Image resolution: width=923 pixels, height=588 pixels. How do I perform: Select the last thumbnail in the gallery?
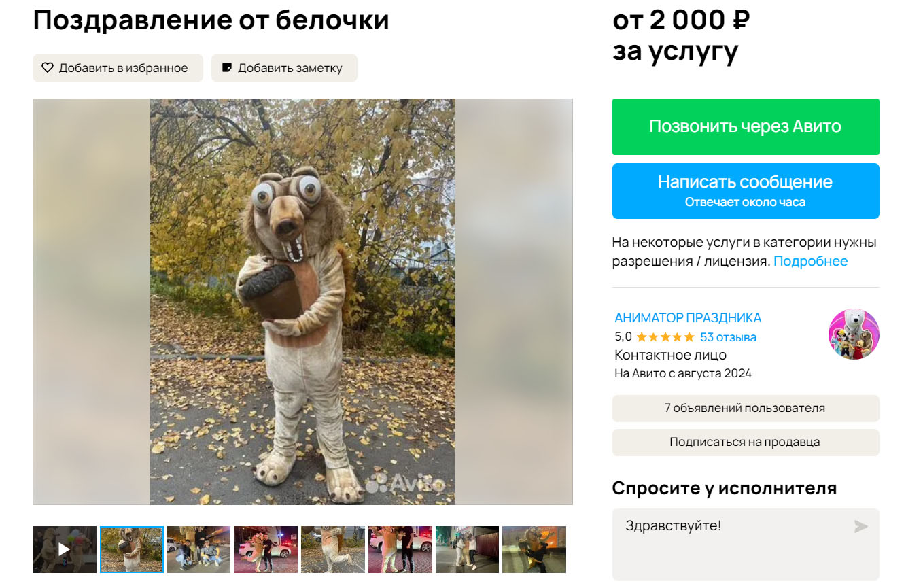(534, 549)
